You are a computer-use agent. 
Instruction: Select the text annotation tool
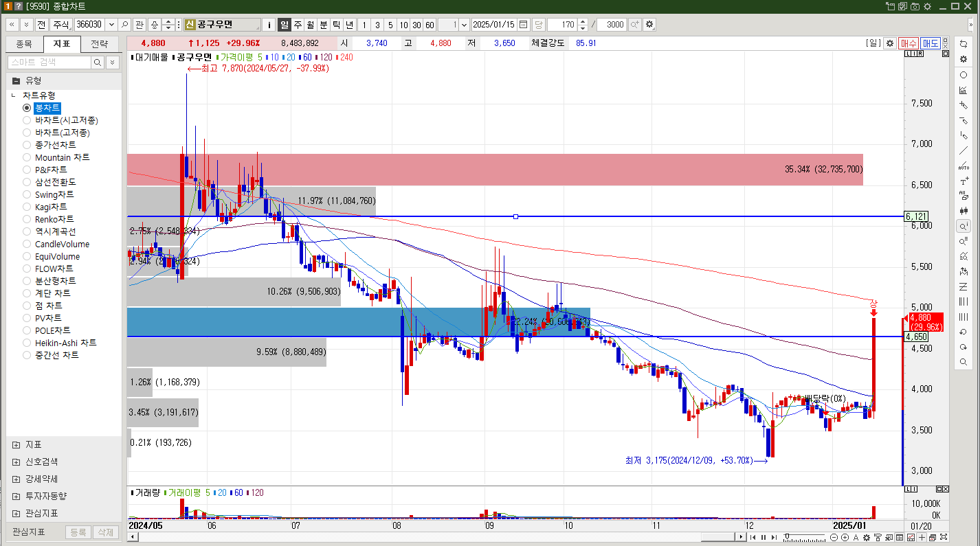tap(964, 181)
